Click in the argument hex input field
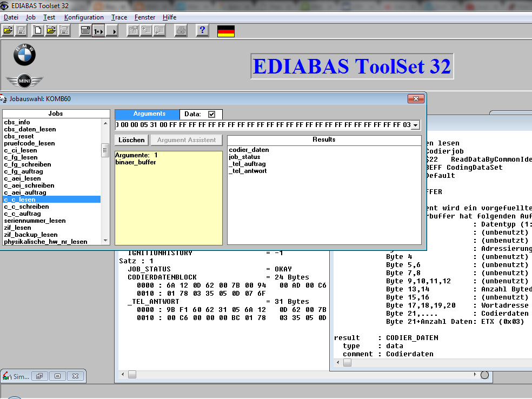The image size is (532, 399). 263,125
